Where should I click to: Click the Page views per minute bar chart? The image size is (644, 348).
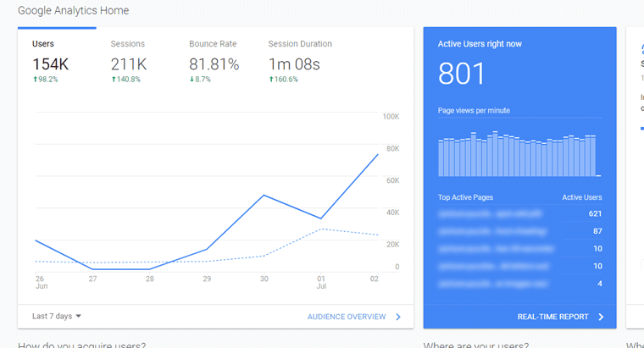click(x=519, y=154)
